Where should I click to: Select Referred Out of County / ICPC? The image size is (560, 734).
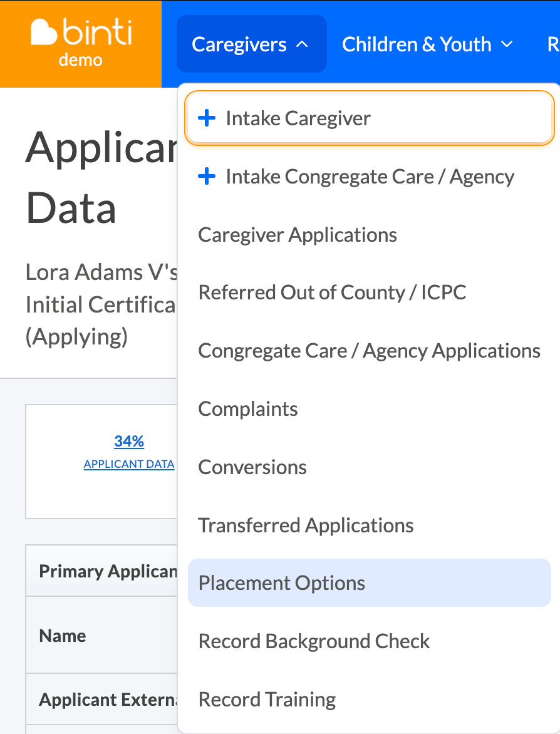332,292
